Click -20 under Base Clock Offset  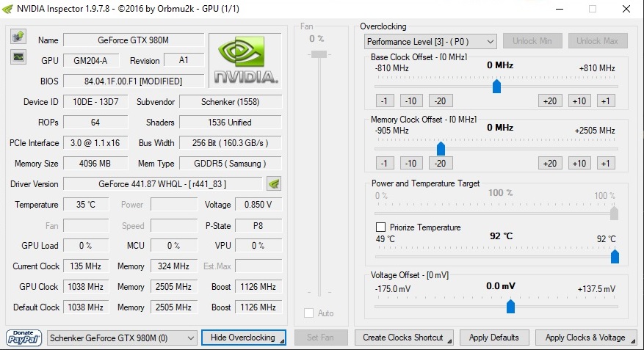click(x=441, y=101)
